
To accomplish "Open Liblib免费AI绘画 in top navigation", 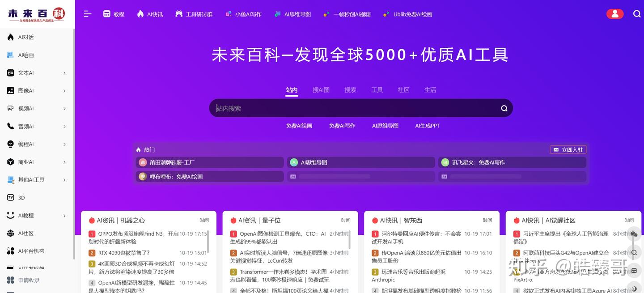I will (407, 14).
